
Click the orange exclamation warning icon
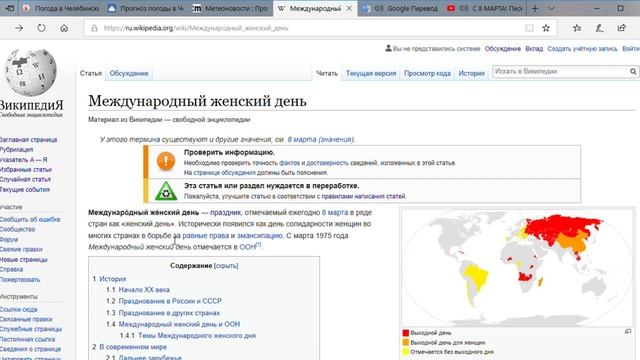[166, 161]
